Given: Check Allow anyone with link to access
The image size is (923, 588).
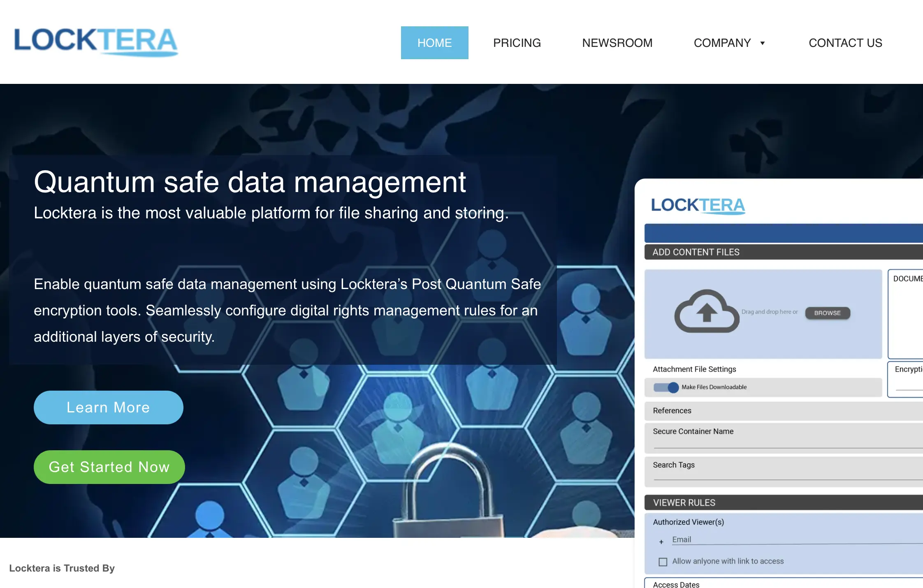Looking at the screenshot, I should click(x=662, y=561).
